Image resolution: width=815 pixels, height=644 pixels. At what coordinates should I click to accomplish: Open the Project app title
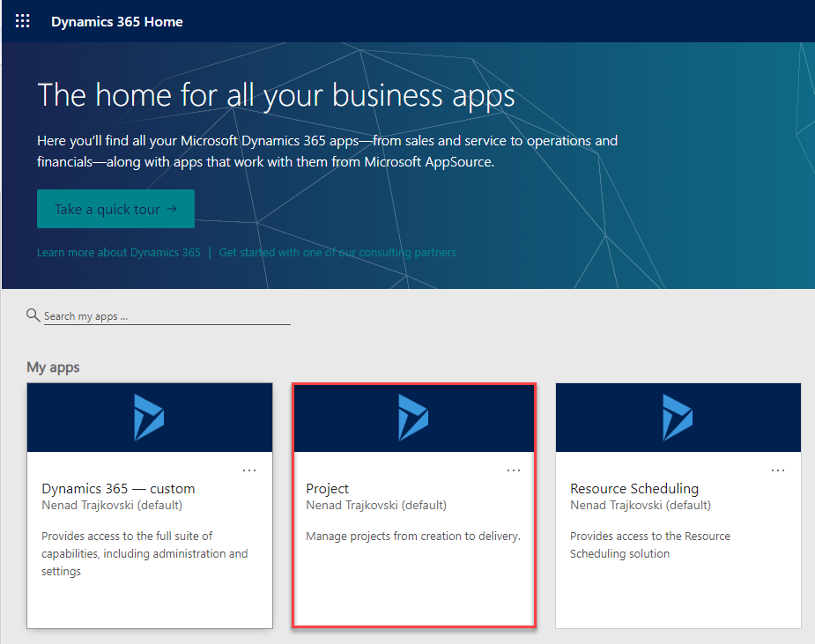(x=328, y=489)
